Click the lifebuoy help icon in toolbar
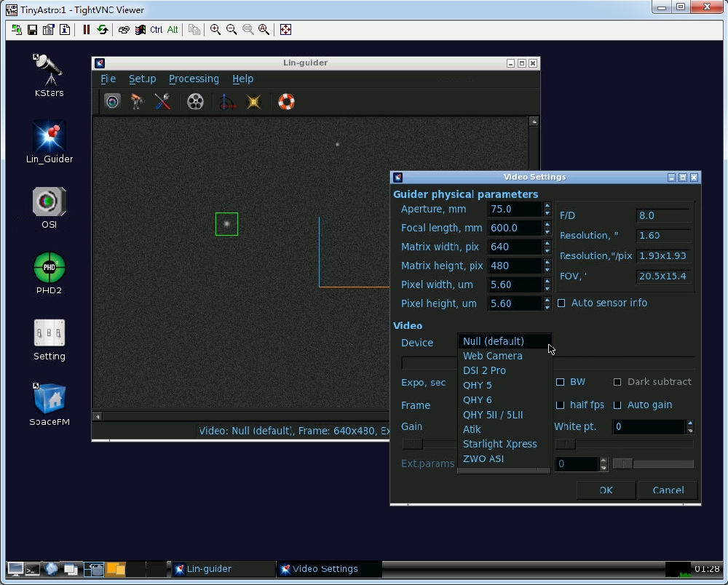728x585 pixels. click(286, 102)
